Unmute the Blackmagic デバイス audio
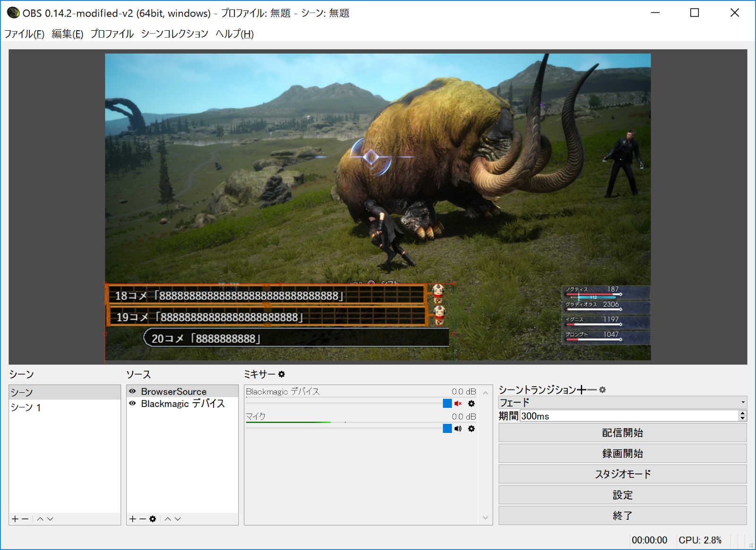Viewport: 756px width, 550px height. pos(458,404)
